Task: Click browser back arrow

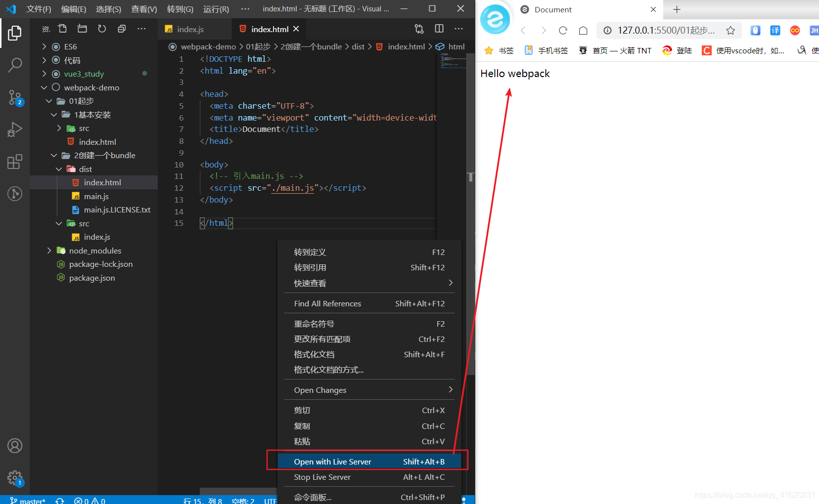Action: (523, 31)
